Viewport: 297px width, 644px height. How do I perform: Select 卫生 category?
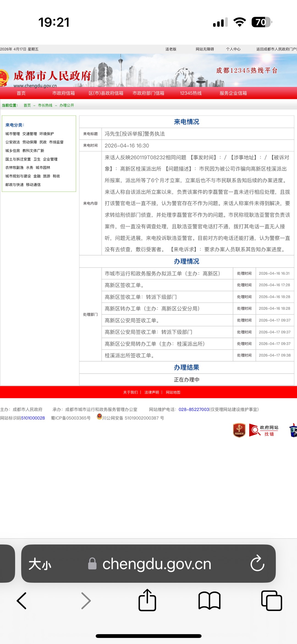pos(37,159)
